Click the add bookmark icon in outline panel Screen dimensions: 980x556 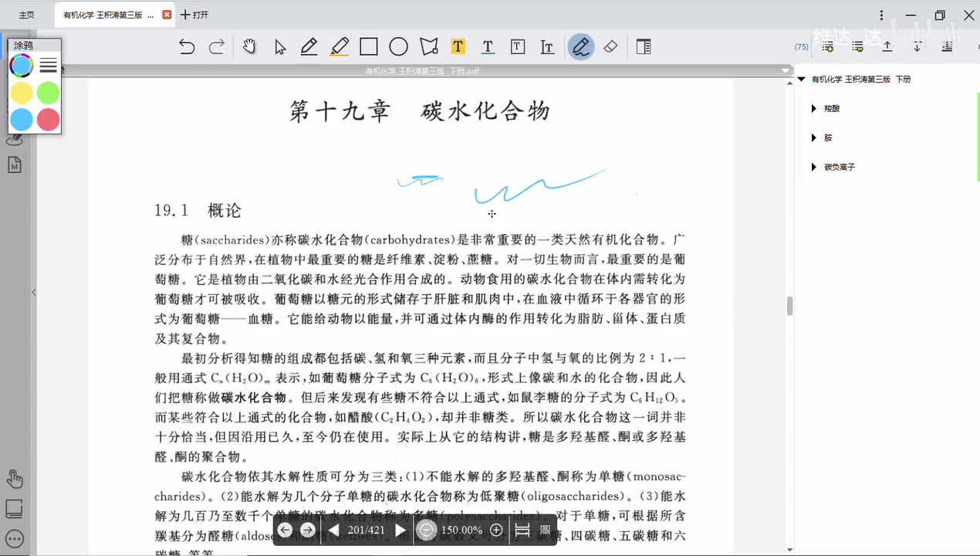point(828,47)
